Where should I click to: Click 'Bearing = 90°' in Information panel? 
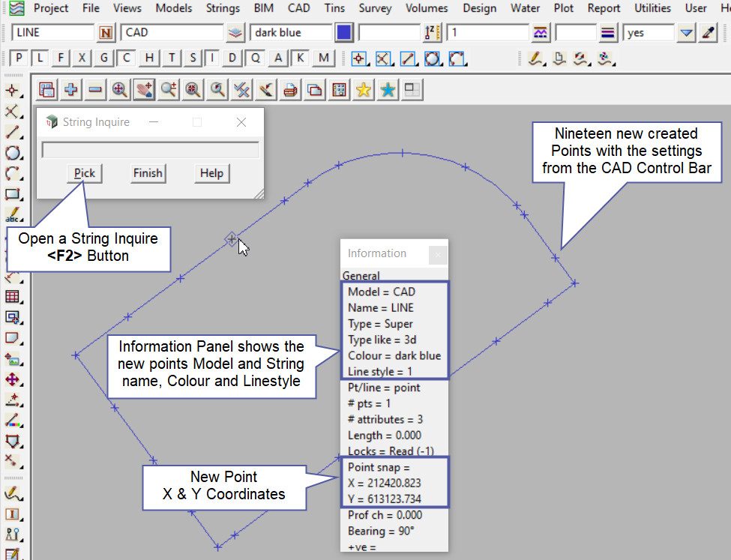[x=381, y=531]
